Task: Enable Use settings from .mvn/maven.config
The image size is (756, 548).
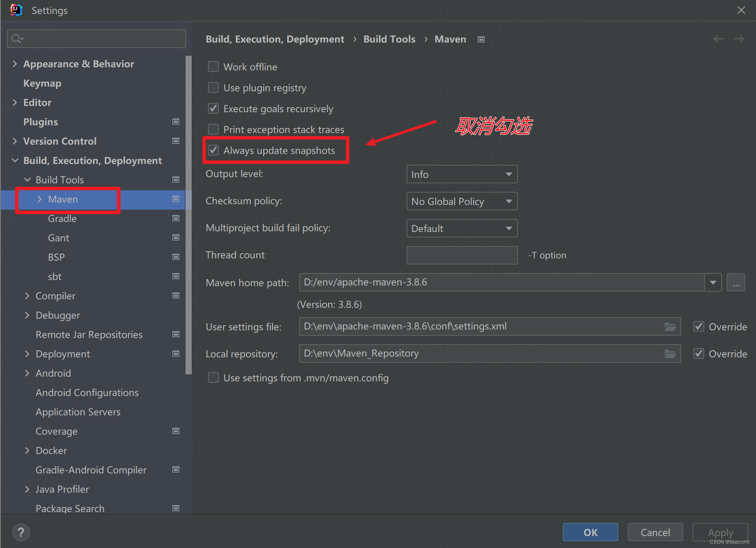Action: point(213,377)
